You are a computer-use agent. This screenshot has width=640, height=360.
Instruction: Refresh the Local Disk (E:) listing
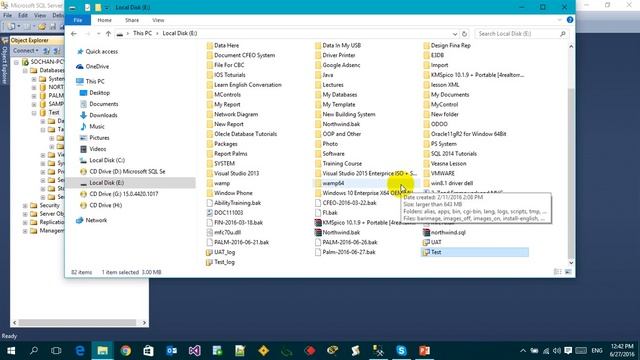point(464,33)
